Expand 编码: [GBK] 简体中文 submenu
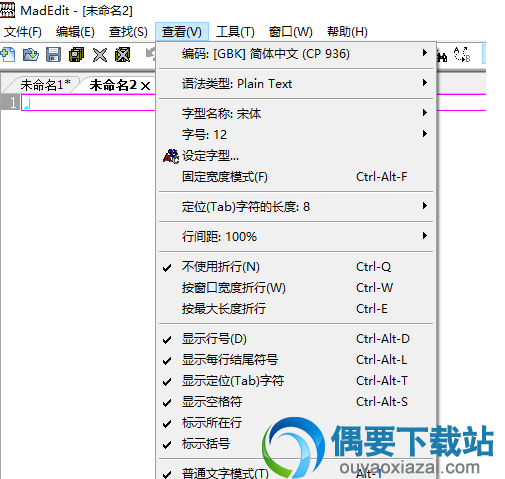Viewport: 505px width, 479px height. click(x=296, y=54)
